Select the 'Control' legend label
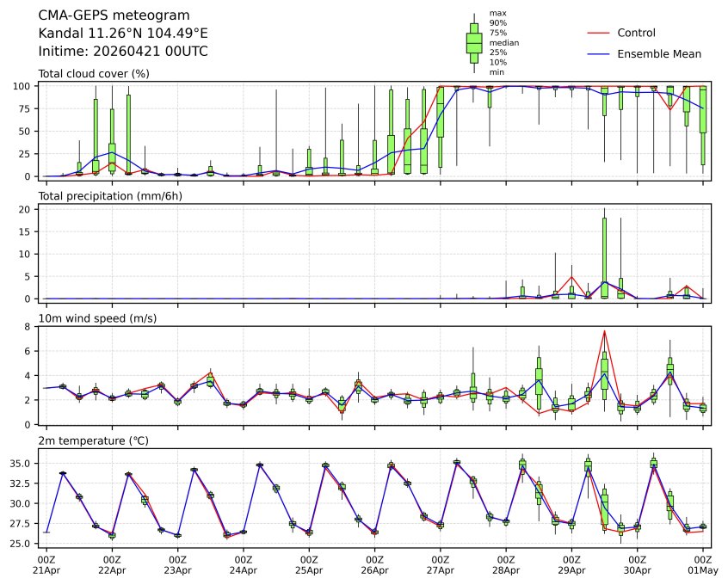Screen dimensions: 728x585 point(636,34)
